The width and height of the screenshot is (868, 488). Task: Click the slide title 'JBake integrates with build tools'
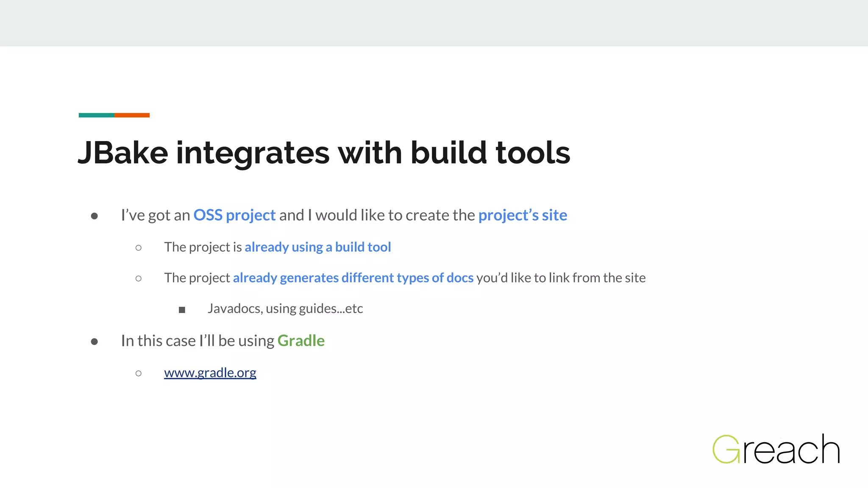pyautogui.click(x=324, y=153)
